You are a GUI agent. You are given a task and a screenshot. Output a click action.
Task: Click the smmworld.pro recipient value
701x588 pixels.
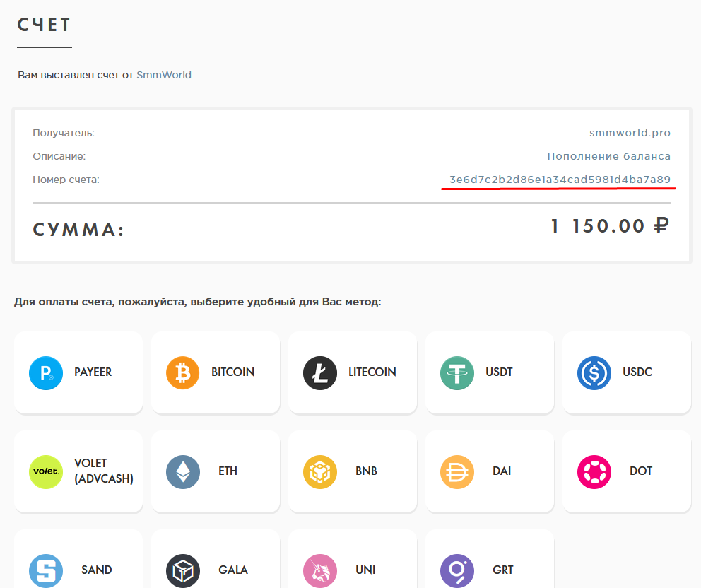(630, 133)
